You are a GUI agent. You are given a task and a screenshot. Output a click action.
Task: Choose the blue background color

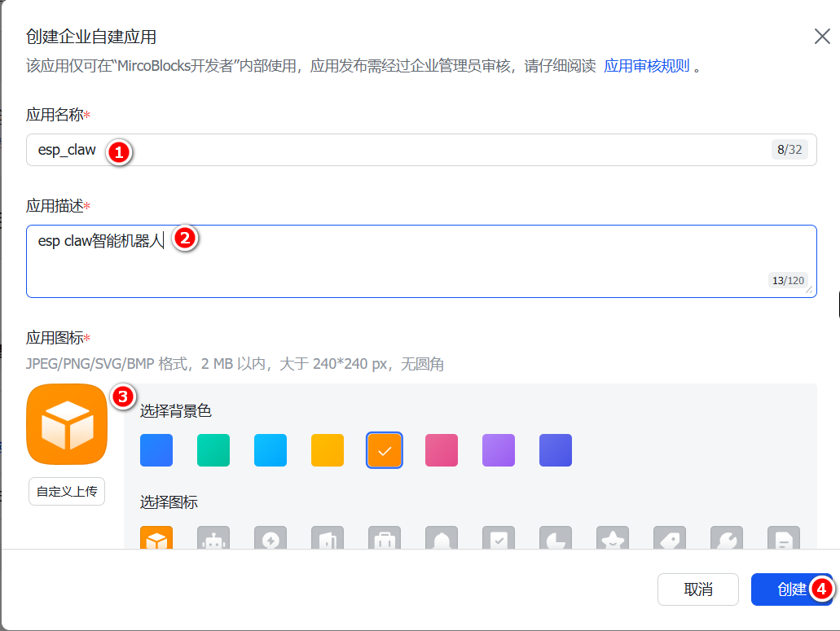[156, 450]
